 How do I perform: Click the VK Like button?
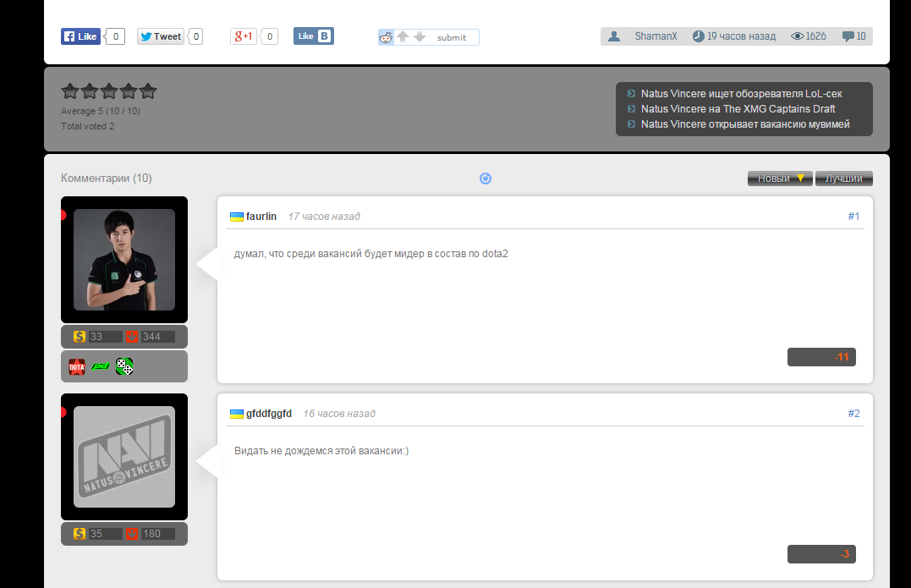(x=314, y=36)
